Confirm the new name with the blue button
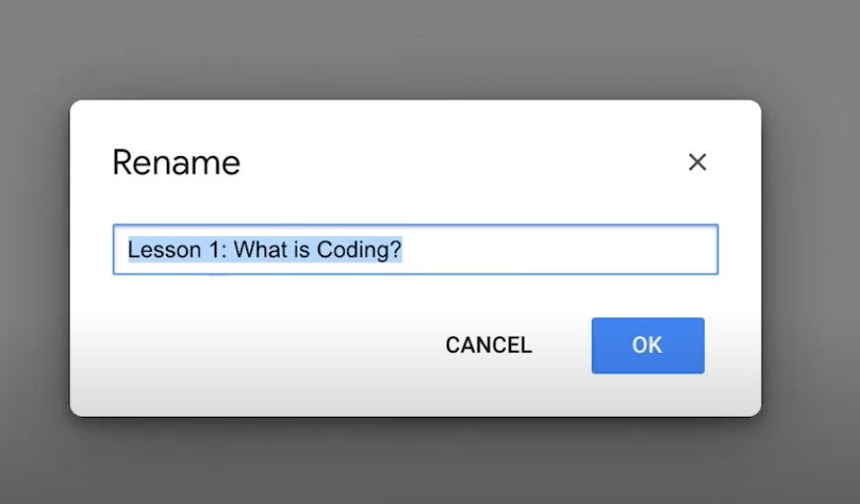This screenshot has height=504, width=860. pos(647,346)
